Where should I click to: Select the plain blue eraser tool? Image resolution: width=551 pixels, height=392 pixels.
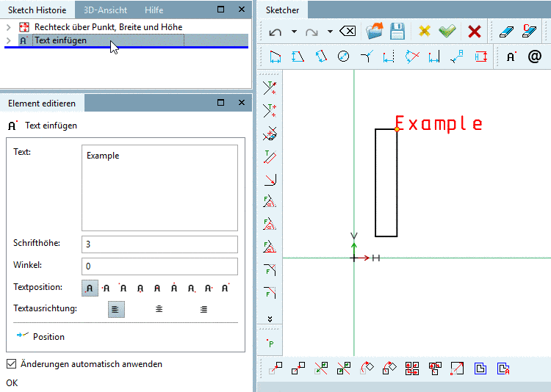point(506,32)
